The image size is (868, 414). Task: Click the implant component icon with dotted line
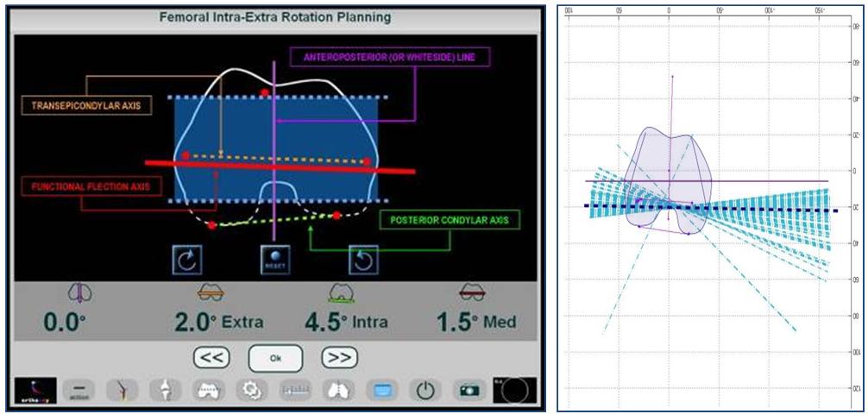pos(207,390)
